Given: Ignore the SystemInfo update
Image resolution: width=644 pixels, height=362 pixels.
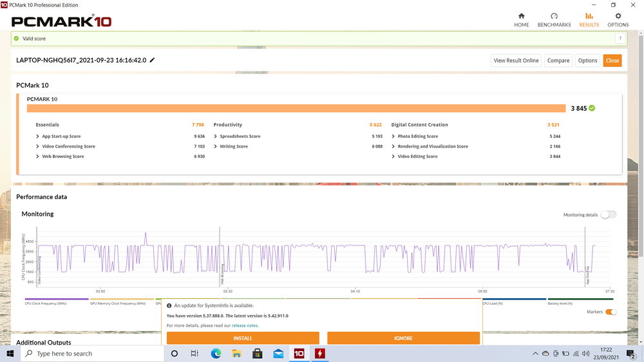Looking at the screenshot, I should (403, 338).
